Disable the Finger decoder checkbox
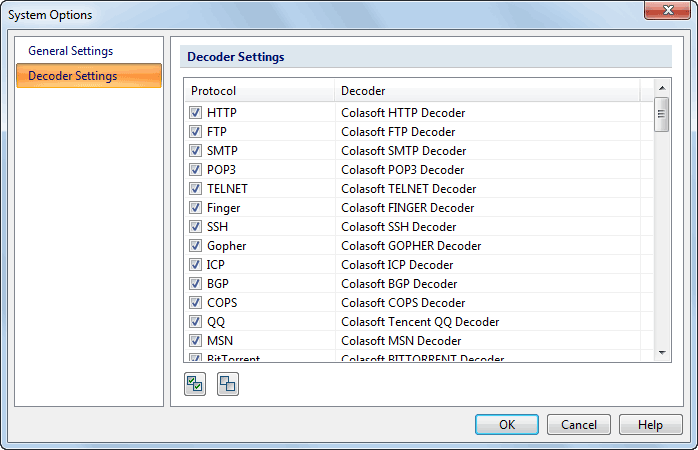This screenshot has width=698, height=450. (195, 207)
